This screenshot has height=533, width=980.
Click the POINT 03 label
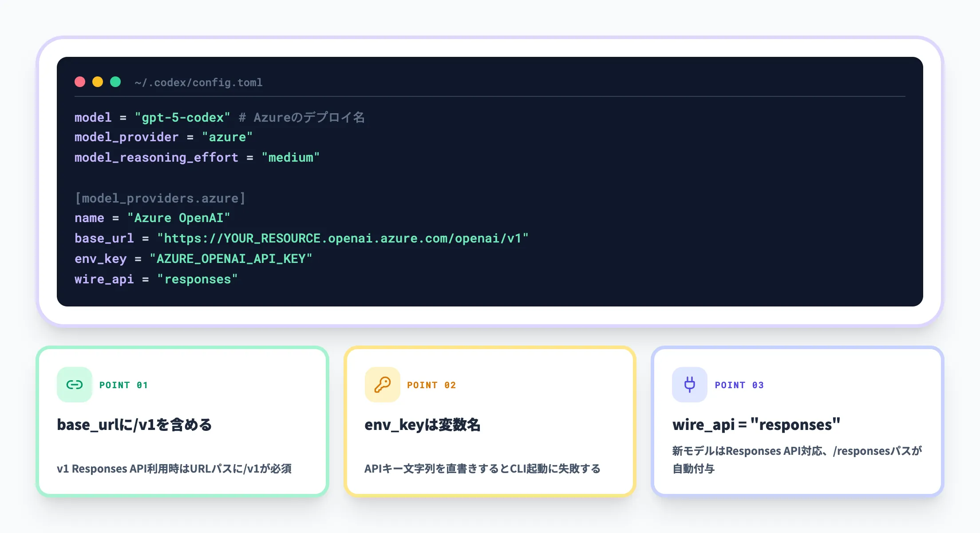click(739, 385)
